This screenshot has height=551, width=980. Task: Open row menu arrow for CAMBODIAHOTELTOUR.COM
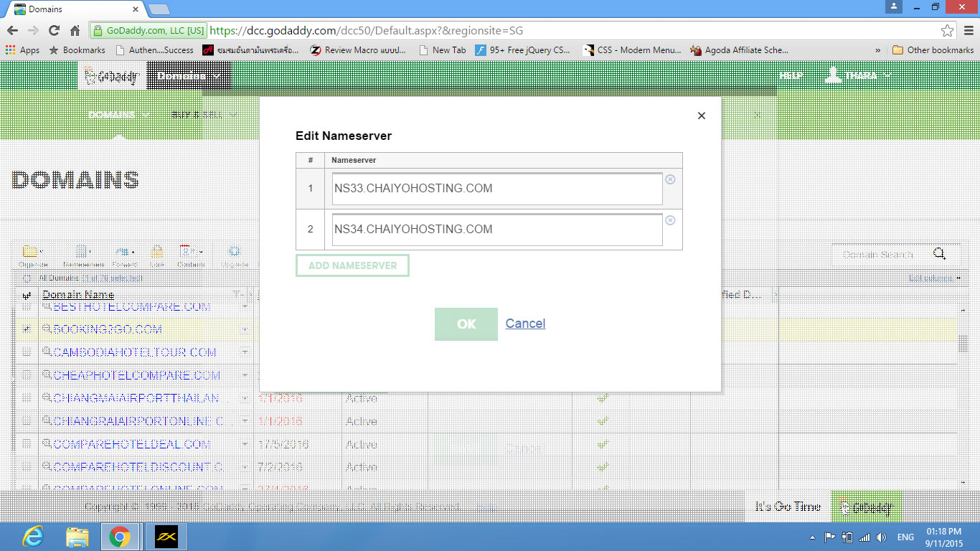click(245, 352)
